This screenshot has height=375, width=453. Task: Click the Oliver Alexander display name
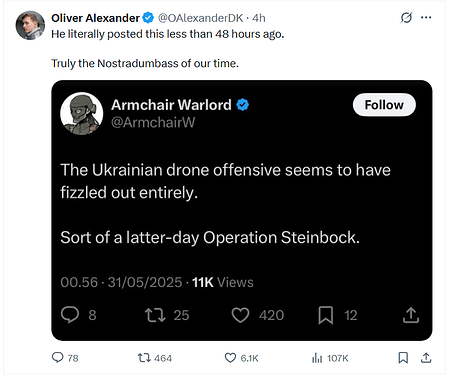coord(95,18)
